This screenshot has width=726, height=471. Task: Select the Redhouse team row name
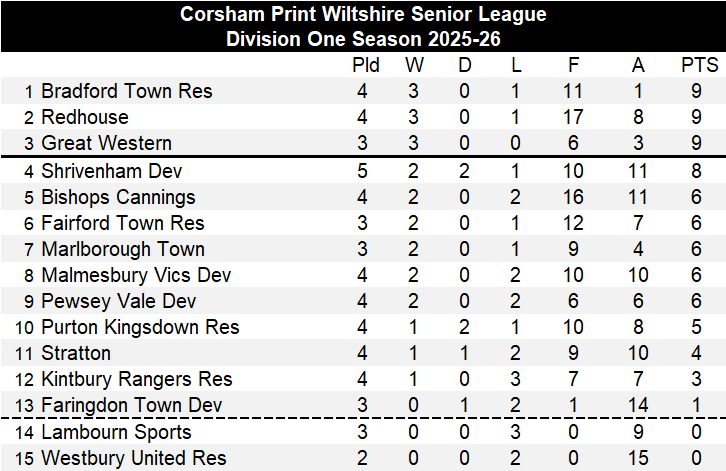[85, 118]
